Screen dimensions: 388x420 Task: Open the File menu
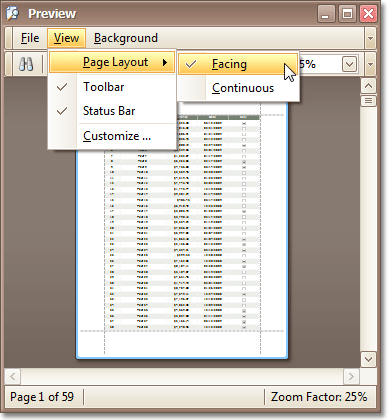tap(30, 38)
